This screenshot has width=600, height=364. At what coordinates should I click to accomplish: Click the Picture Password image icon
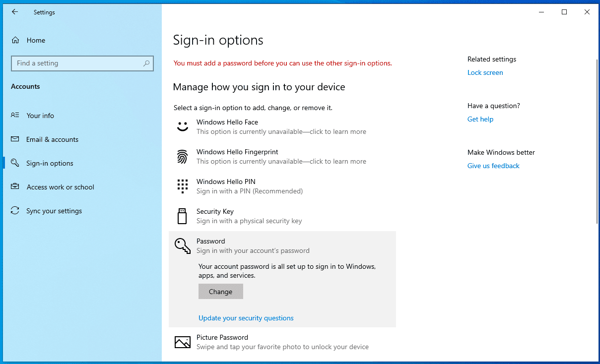point(183,342)
